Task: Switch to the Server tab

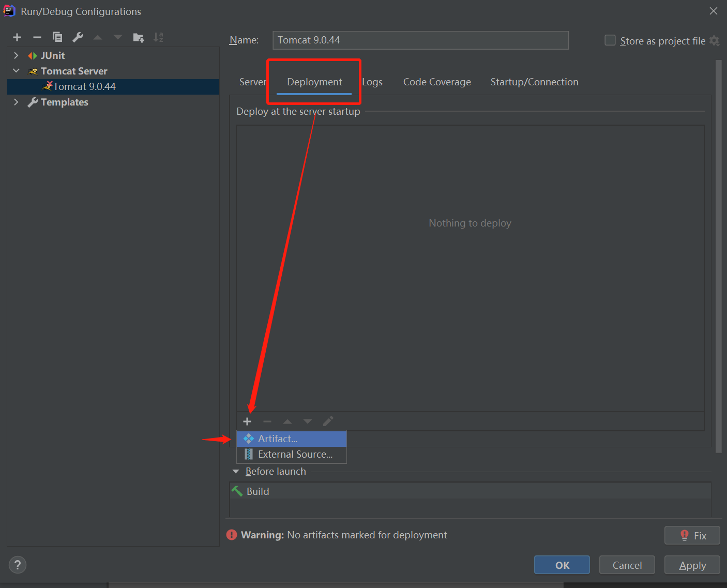Action: [x=252, y=82]
